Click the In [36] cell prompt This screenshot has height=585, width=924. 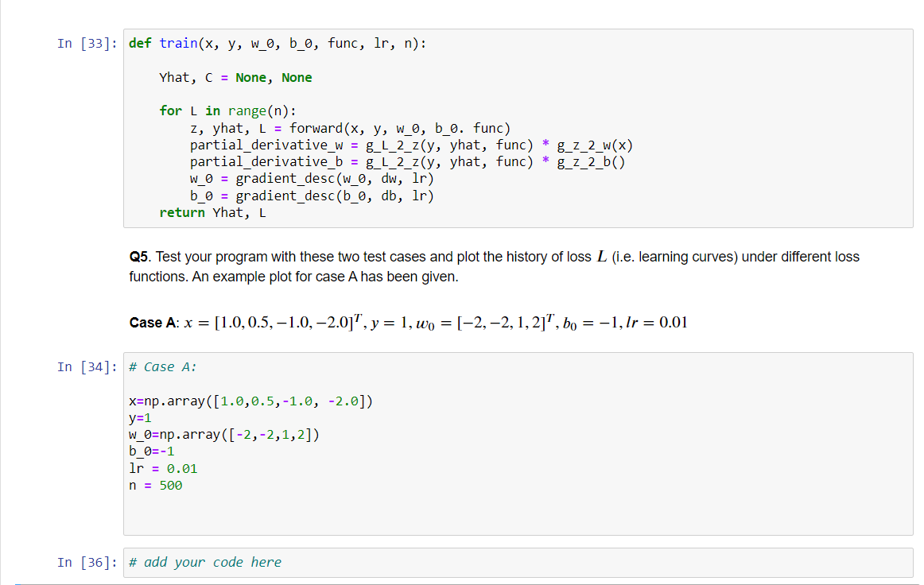point(87,563)
